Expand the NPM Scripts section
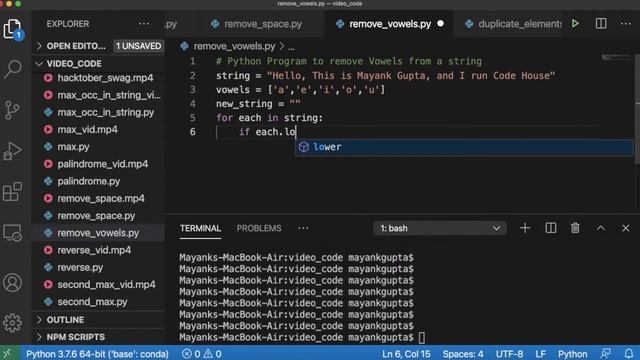Image resolution: width=640 pixels, height=360 pixels. [x=98, y=337]
